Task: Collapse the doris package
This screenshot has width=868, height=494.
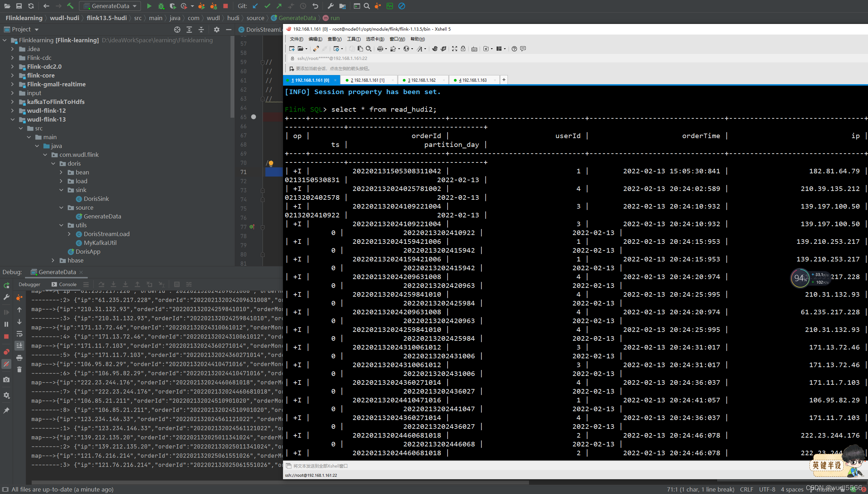Action: [x=53, y=163]
